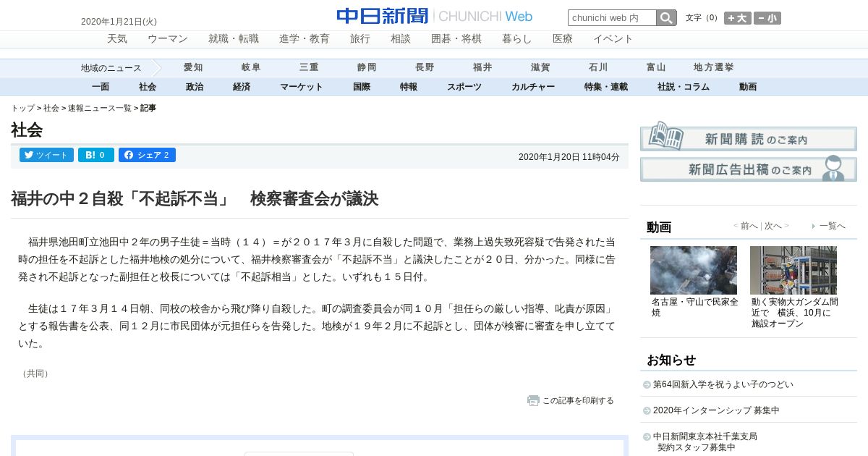Viewport: 868px width, 456px height.
Task: Select 長野 regional news
Action: [x=425, y=67]
